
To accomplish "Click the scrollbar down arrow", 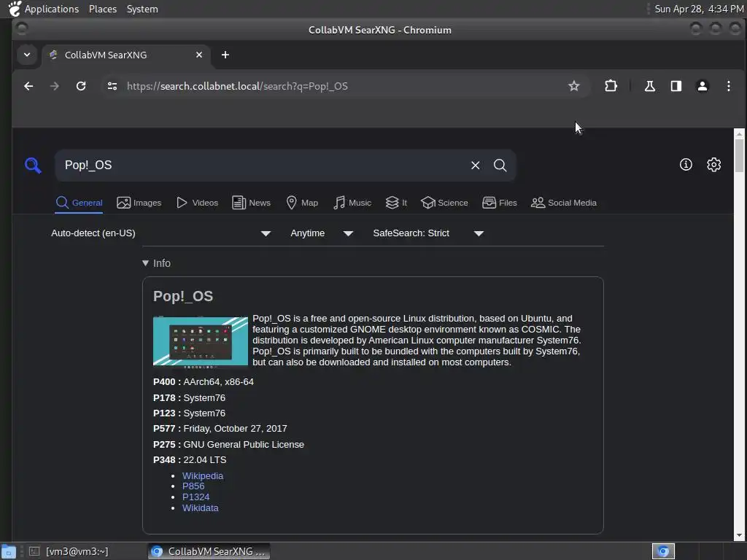I will [739, 536].
